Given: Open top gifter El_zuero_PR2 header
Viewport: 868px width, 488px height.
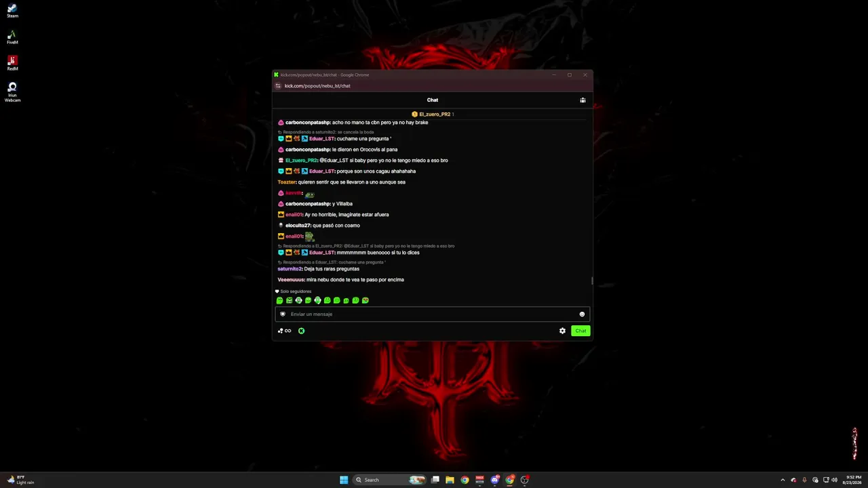Looking at the screenshot, I should 433,115.
